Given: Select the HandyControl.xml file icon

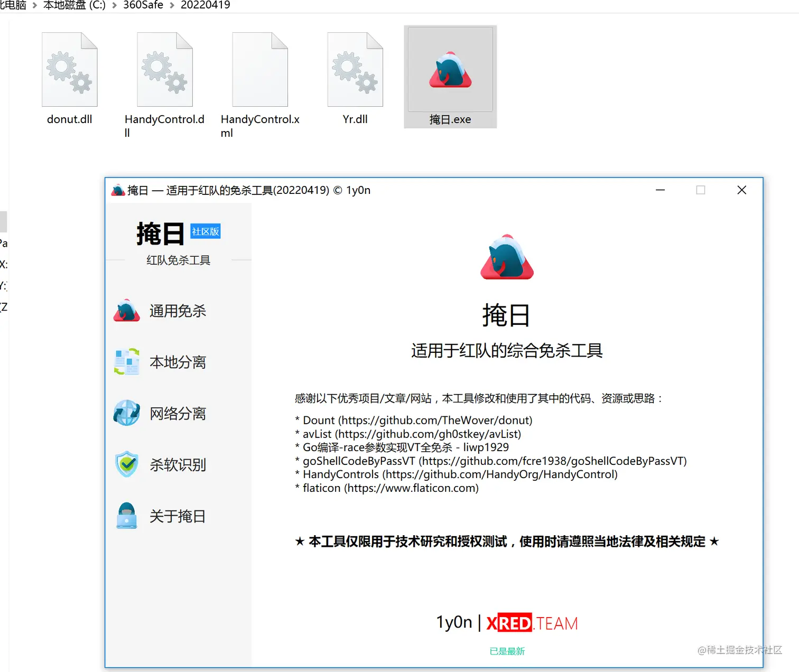Looking at the screenshot, I should point(260,69).
